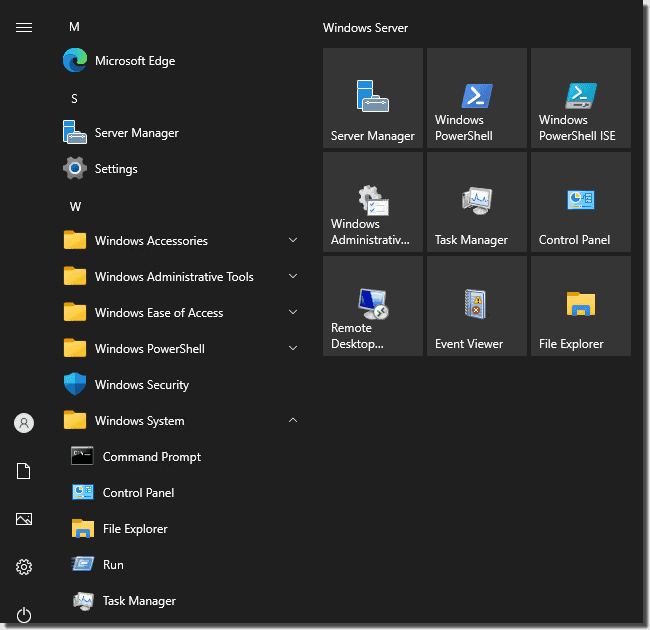Collapse Windows System folder chevron

tap(293, 420)
